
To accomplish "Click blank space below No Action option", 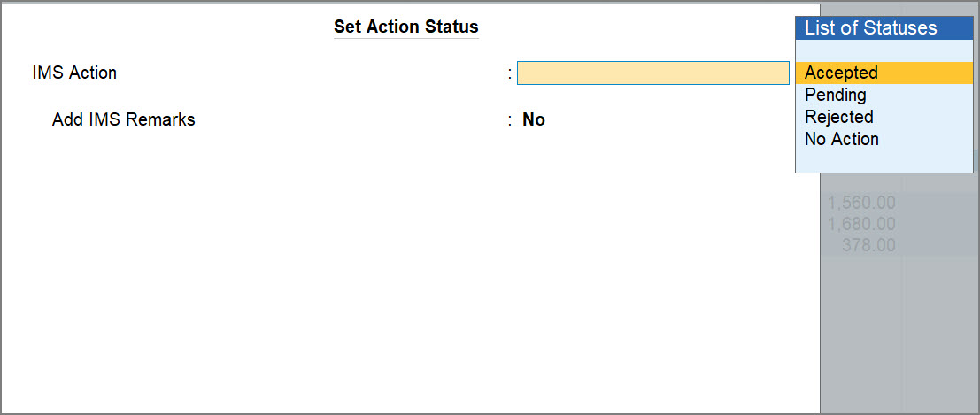I will pos(884,159).
